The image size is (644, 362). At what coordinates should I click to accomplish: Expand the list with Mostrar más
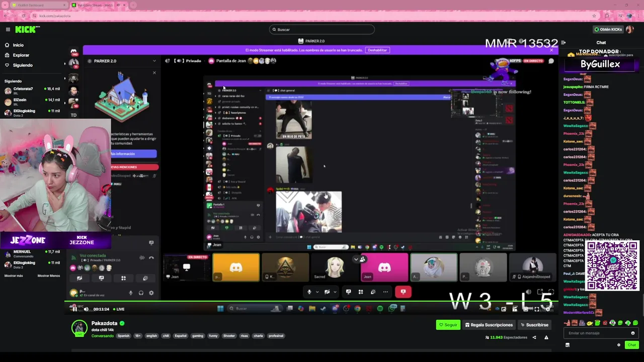pyautogui.click(x=14, y=276)
